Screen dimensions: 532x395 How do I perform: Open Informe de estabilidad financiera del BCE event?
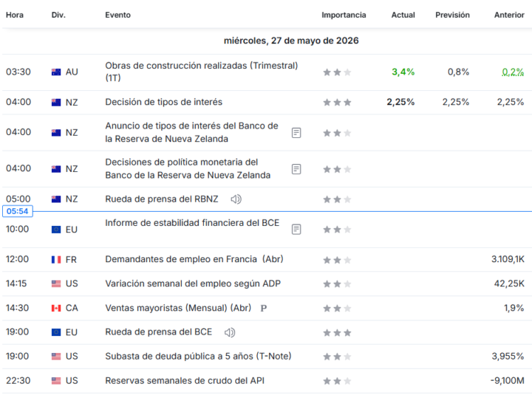pyautogui.click(x=192, y=223)
